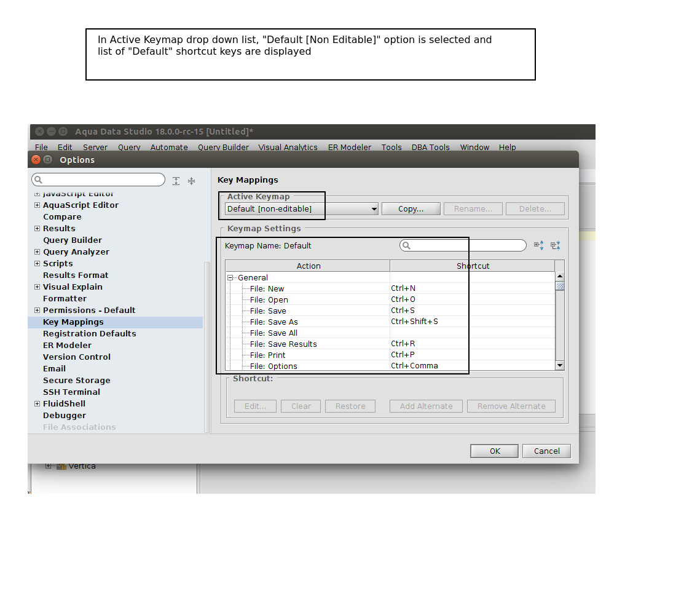Click the Clear shortcut button

[x=301, y=406]
